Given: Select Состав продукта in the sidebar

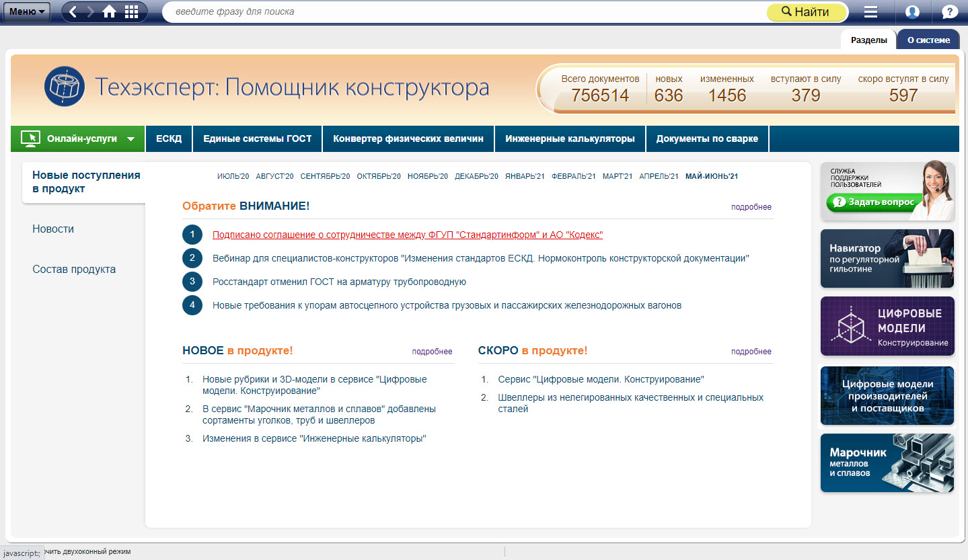Looking at the screenshot, I should pos(74,270).
